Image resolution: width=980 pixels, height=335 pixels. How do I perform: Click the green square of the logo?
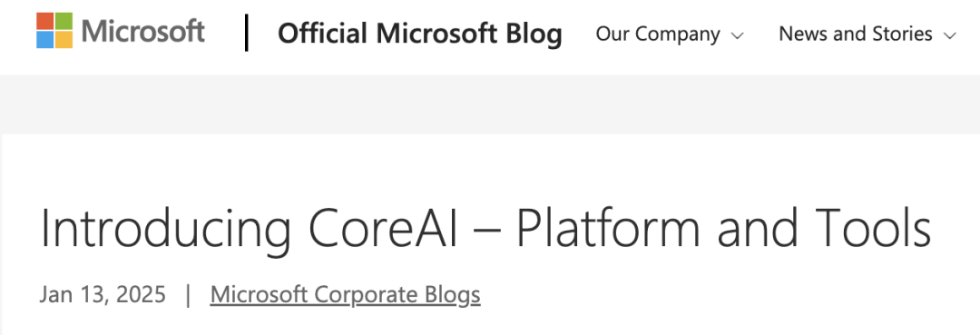tap(64, 21)
